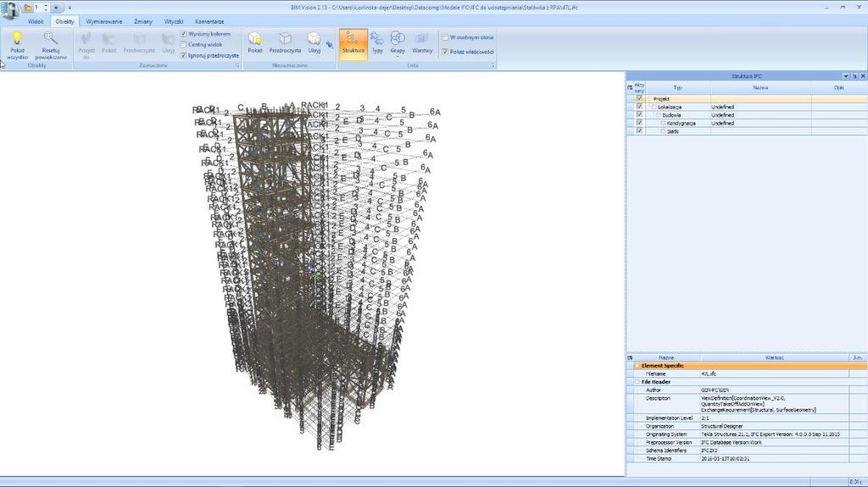Expand the Kondygnacja tree node

coord(663,124)
